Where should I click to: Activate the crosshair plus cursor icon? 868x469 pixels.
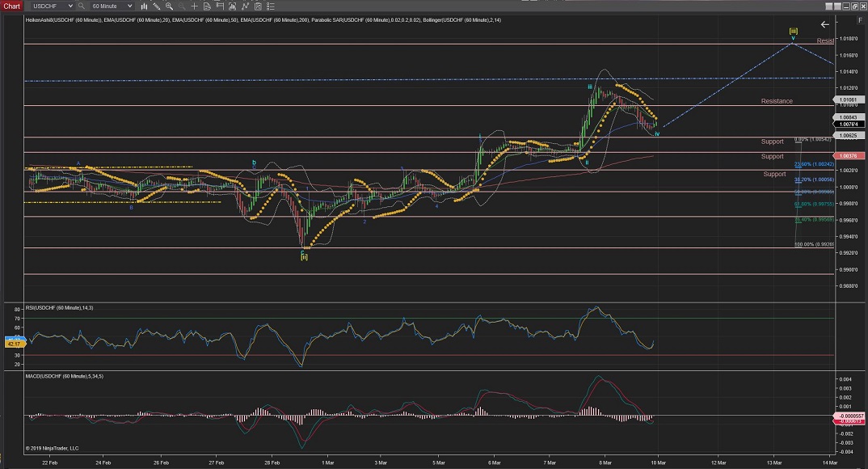[x=194, y=6]
